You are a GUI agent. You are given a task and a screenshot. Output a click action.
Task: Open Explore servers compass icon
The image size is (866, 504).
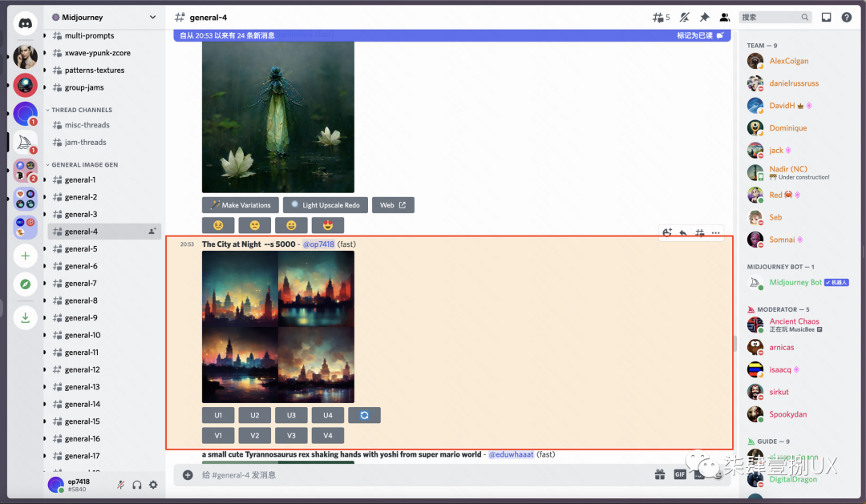point(26,284)
